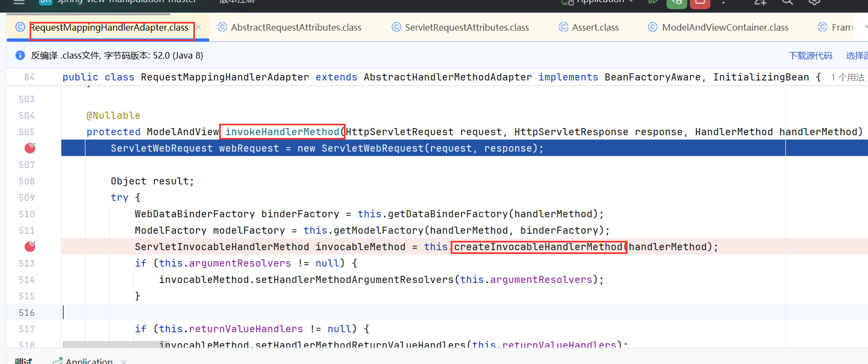This screenshot has height=364, width=868.
Task: Close the RequestMappingHandlerAdapter.class tab
Action: [199, 27]
